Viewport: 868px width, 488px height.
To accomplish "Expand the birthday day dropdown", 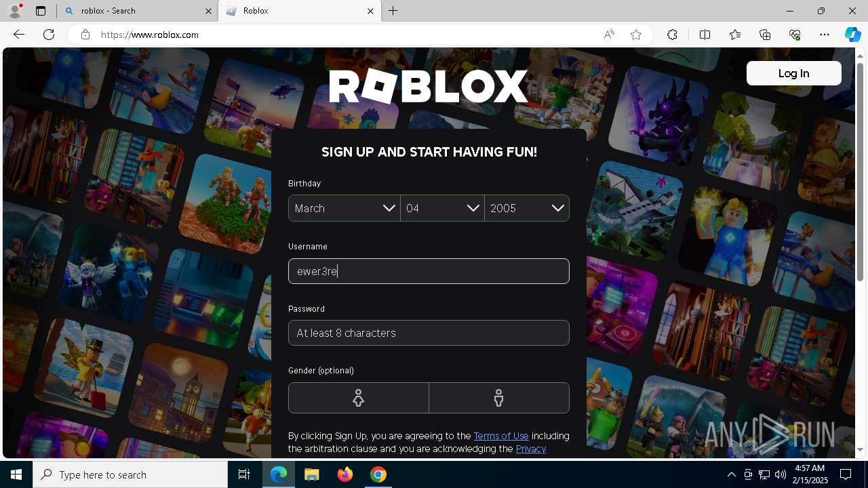I will [443, 208].
